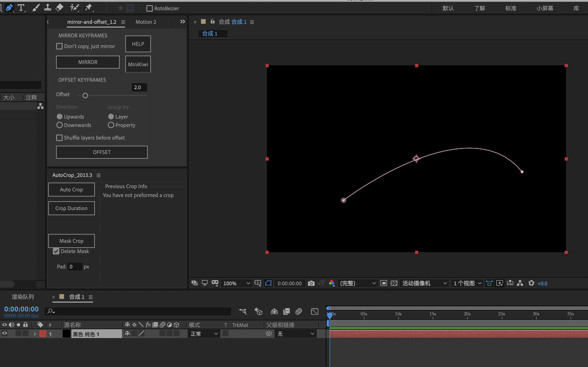Screen dimensions: 588x367
Task: Select the Roto Brush tool
Action: [x=74, y=8]
